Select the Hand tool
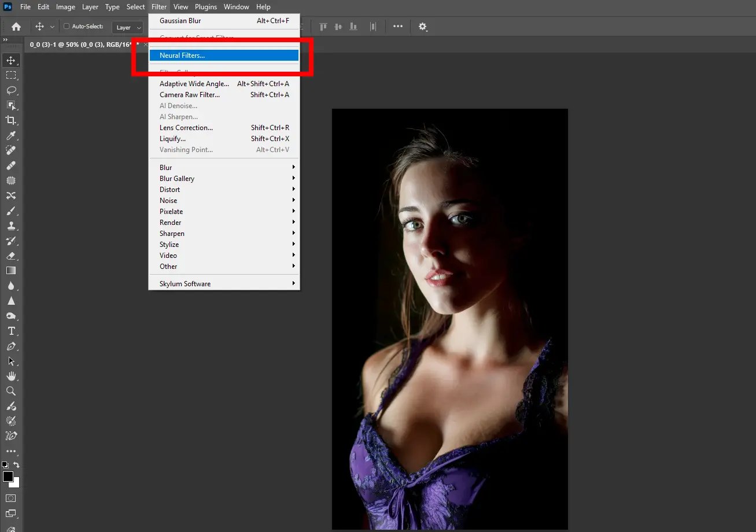The height and width of the screenshot is (532, 756). [11, 376]
